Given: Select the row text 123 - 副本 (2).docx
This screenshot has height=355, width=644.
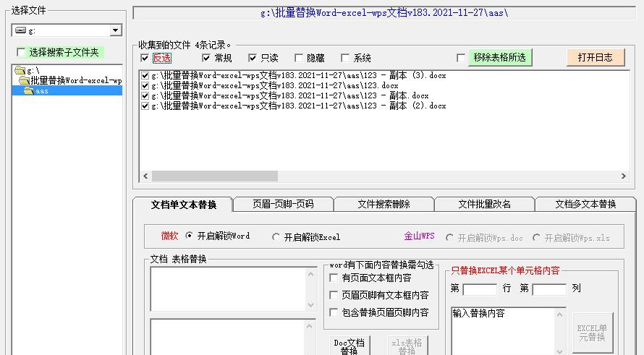Looking at the screenshot, I should click(x=299, y=106).
